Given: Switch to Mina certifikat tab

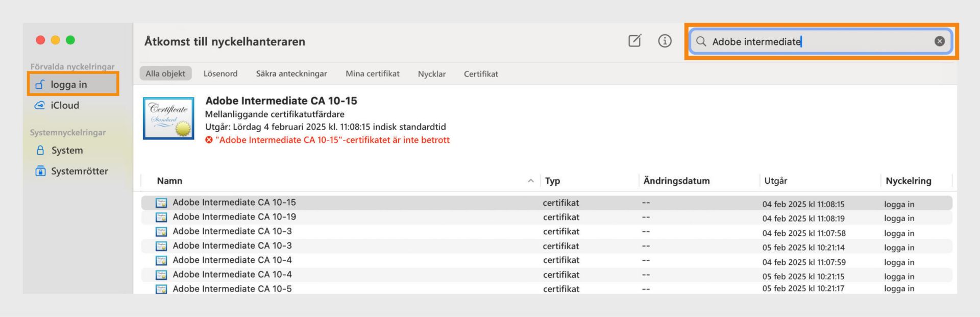Looking at the screenshot, I should (373, 74).
